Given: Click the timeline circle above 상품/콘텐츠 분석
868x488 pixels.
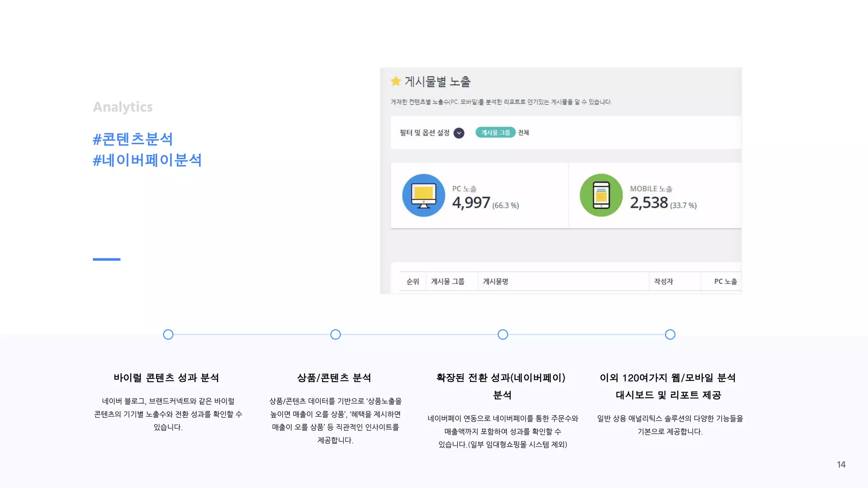Looking at the screenshot, I should coord(336,335).
